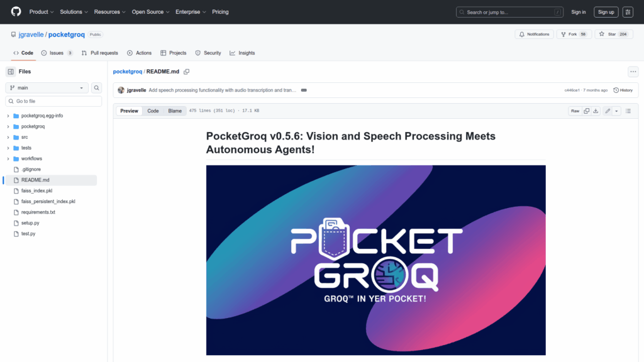Click the Sign in link

click(x=579, y=12)
